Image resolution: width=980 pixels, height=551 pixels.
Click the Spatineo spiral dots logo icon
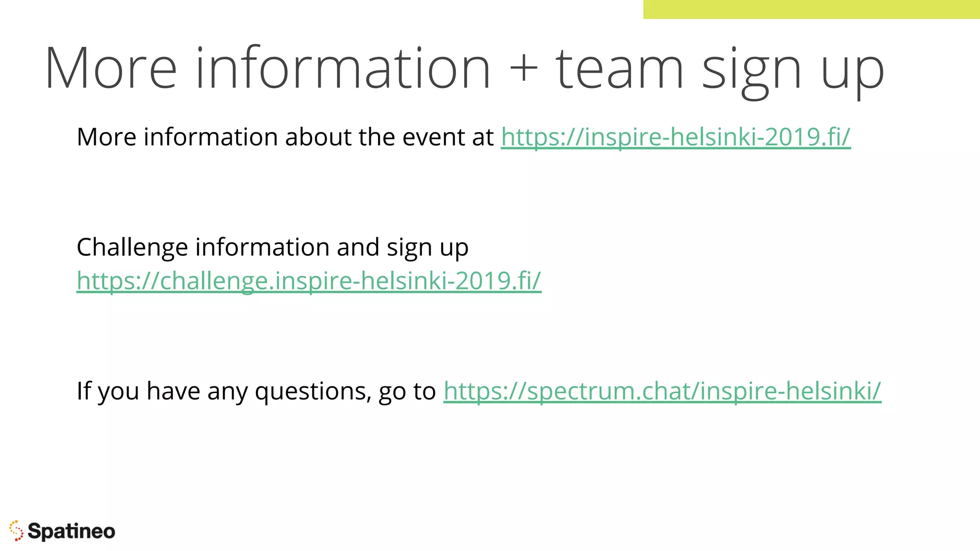(x=16, y=531)
